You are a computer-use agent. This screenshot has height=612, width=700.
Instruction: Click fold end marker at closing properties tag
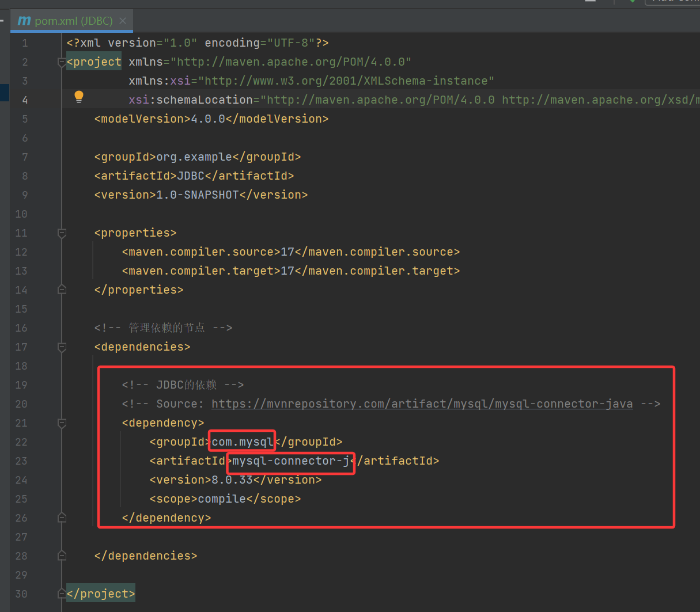point(62,290)
